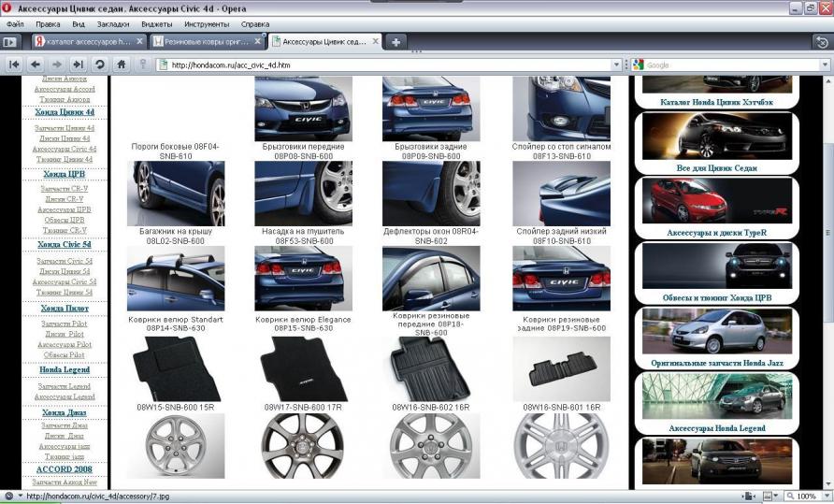Open the Хонда Civic 5d sidebar link
The height and width of the screenshot is (504, 834).
click(x=65, y=244)
